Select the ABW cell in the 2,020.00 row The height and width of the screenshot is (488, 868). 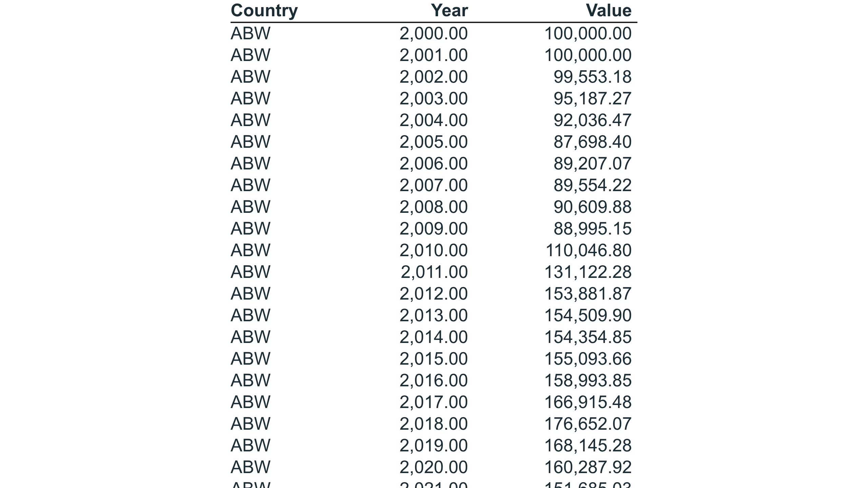point(251,467)
